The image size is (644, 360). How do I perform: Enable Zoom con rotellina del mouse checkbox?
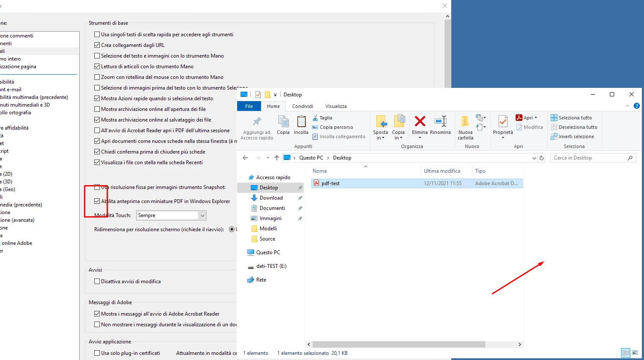point(97,77)
